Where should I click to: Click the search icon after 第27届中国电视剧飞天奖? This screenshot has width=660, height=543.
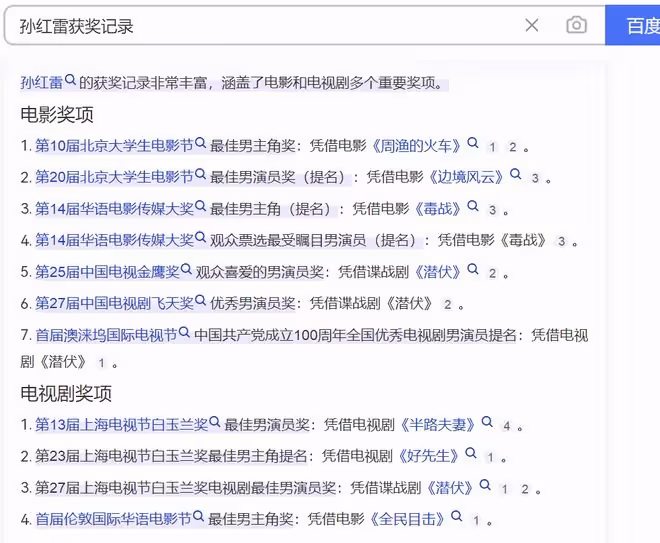point(200,301)
